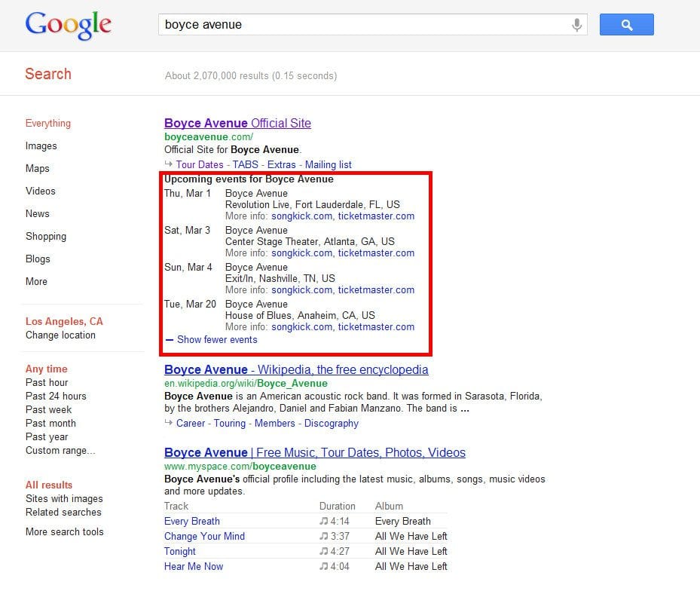Switch to Blogs results
700x594 pixels.
coord(38,259)
